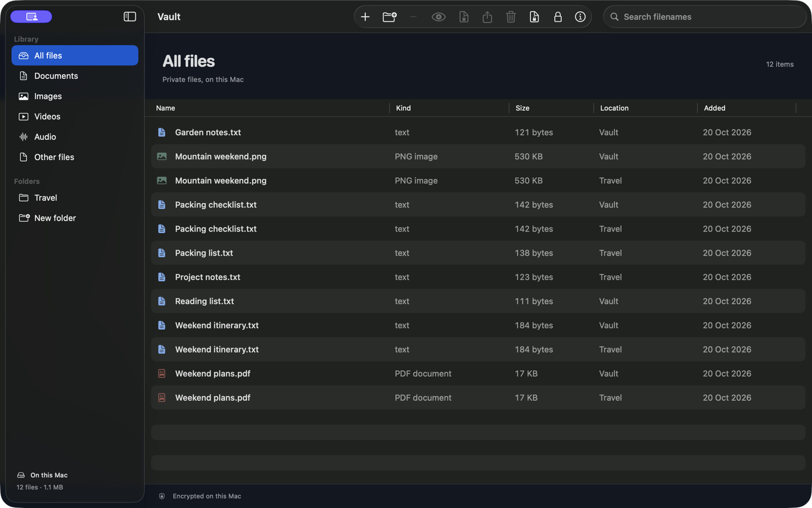Click the image icon of Mountain weekend.png in Travel
The width and height of the screenshot is (812, 508).
(x=162, y=180)
